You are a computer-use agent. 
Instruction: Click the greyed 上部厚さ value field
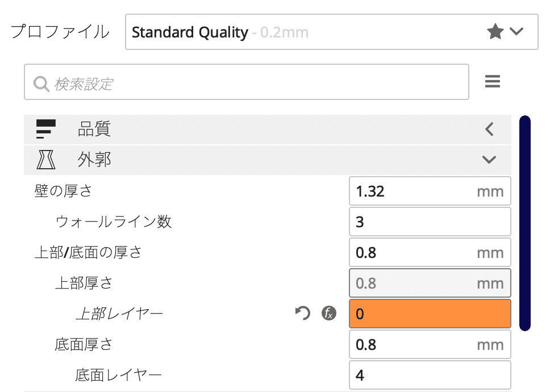point(415,283)
